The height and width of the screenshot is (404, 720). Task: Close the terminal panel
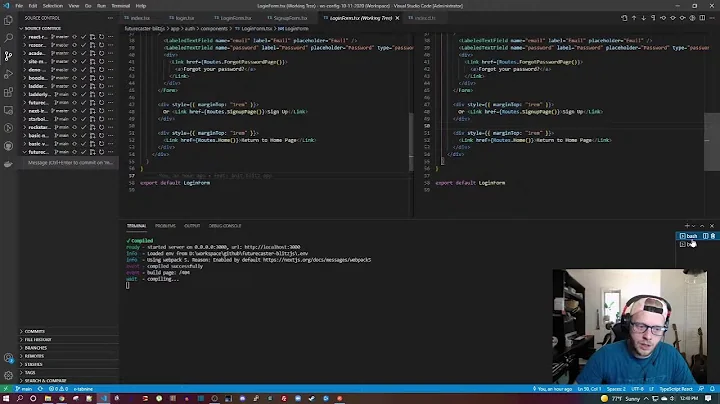coord(712,226)
